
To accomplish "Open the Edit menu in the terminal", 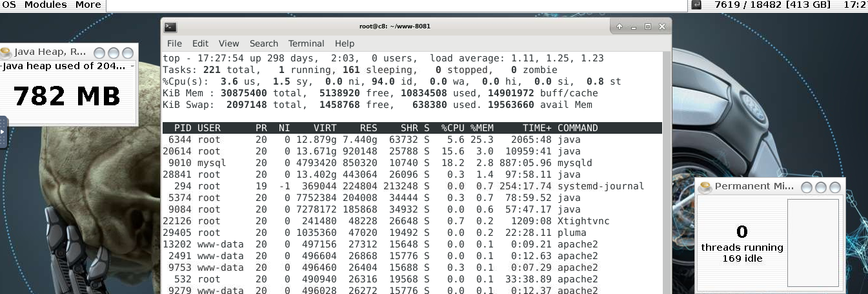I will (x=200, y=43).
